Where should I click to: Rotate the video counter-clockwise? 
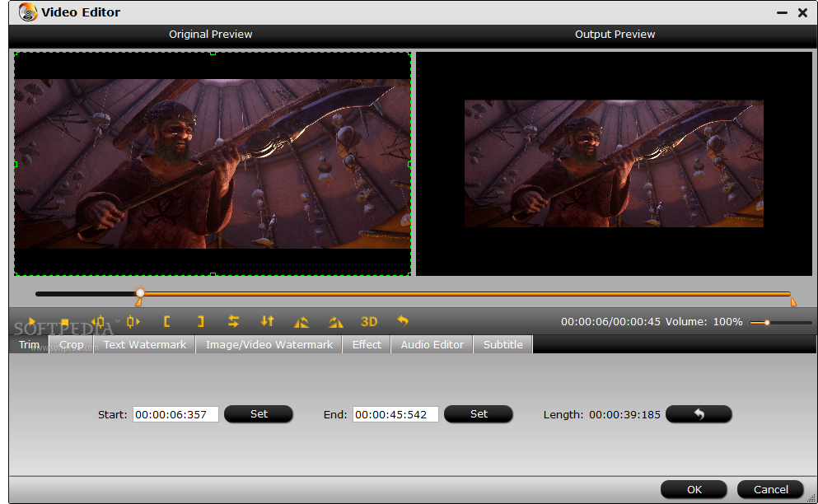[301, 323]
